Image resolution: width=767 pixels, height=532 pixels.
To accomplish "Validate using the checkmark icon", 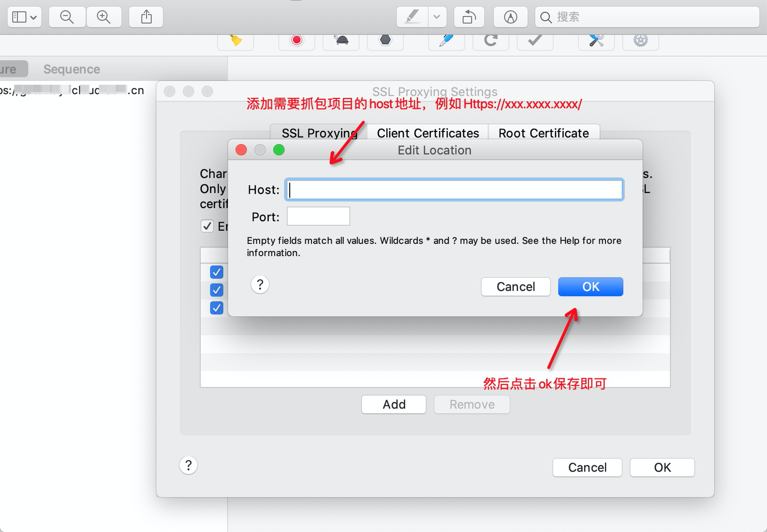I will coord(535,40).
